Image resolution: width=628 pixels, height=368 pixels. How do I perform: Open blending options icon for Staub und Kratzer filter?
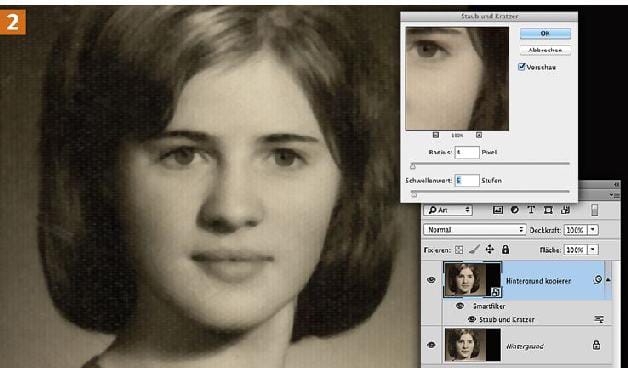coord(599,319)
